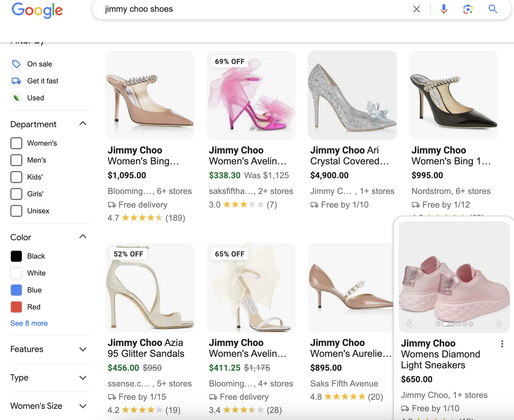The width and height of the screenshot is (514, 420).
Task: Click the See 8 more colors link
Action: [29, 323]
